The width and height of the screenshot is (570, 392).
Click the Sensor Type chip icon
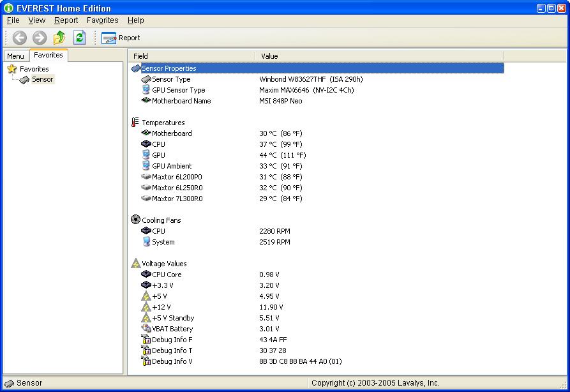pyautogui.click(x=146, y=79)
